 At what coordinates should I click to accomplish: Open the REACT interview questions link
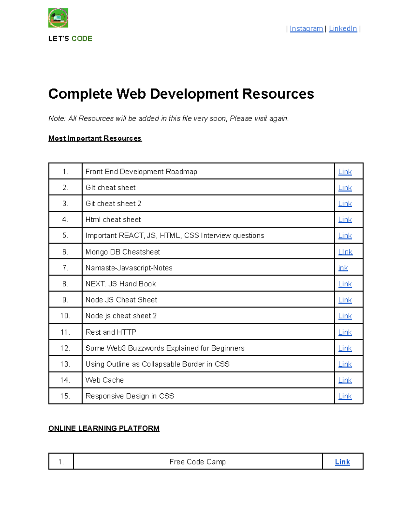point(345,235)
